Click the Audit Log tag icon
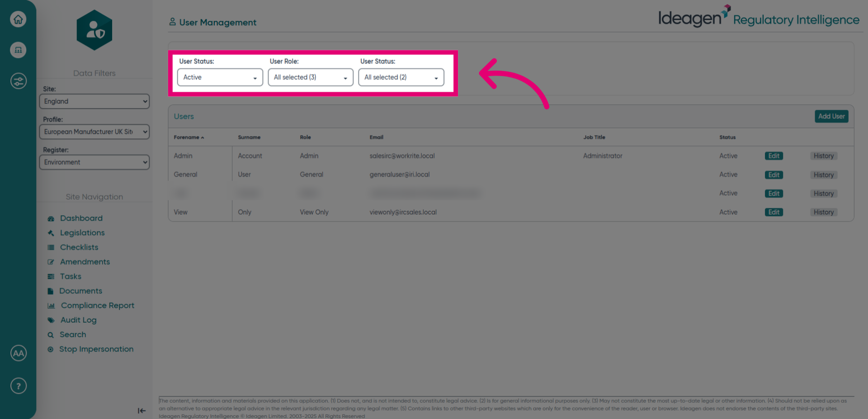868x419 pixels. (x=51, y=320)
